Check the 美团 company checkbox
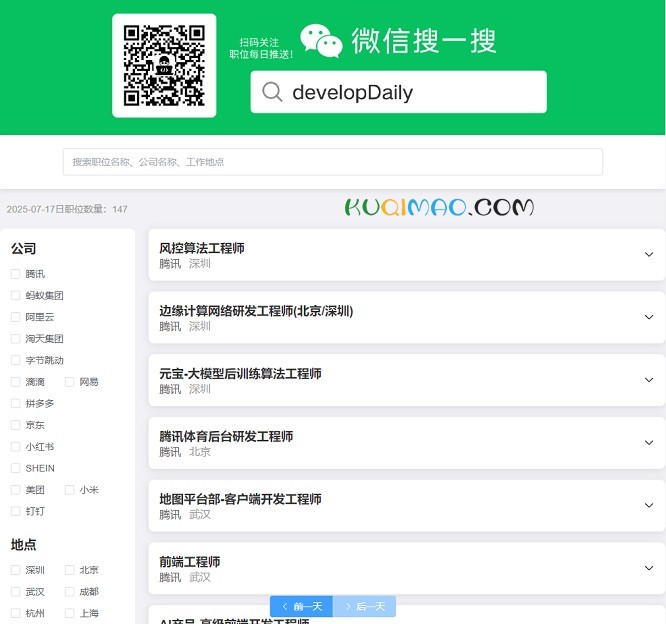 [15, 490]
